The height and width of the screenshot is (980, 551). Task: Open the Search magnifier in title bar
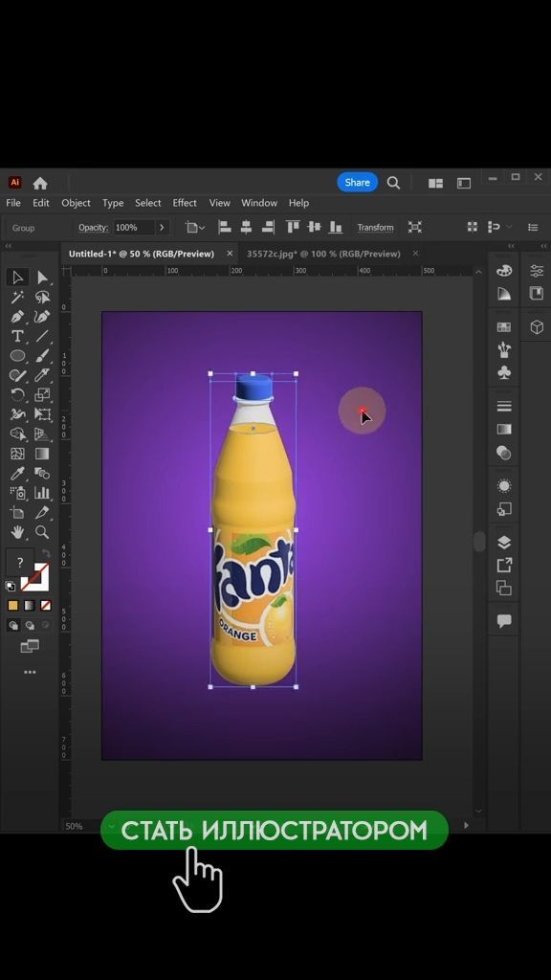(393, 183)
